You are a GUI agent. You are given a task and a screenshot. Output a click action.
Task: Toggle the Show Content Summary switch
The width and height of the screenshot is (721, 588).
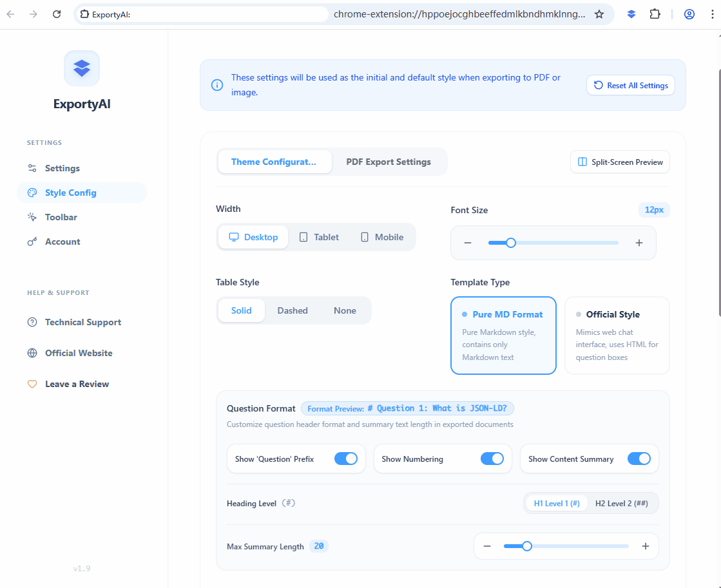(x=639, y=459)
